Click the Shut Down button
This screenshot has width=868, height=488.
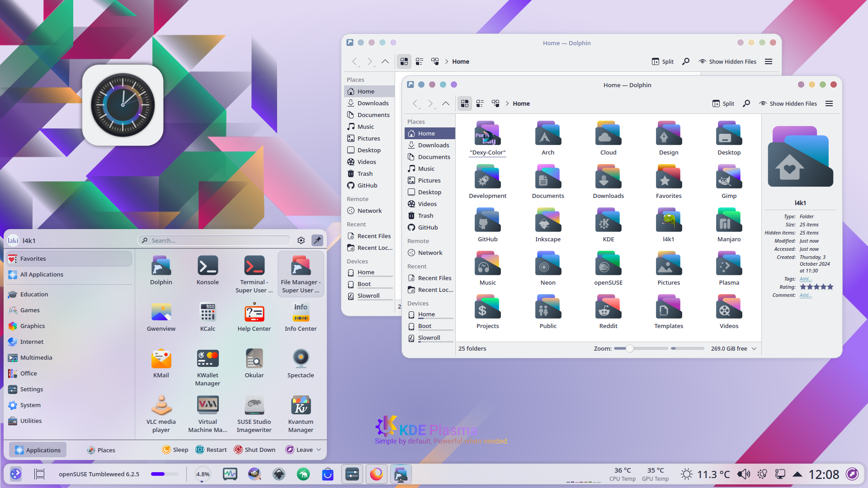(255, 450)
